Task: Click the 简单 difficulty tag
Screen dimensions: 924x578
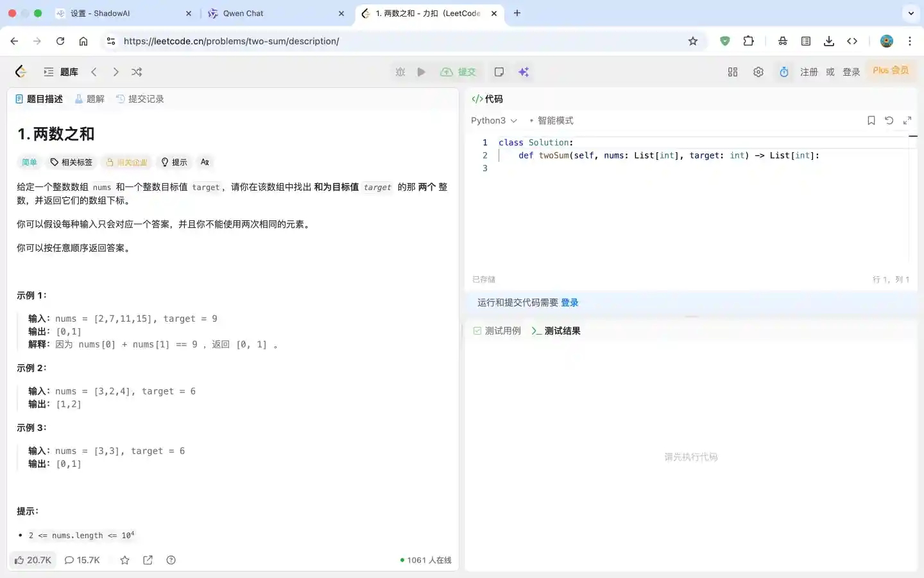Action: pos(30,162)
